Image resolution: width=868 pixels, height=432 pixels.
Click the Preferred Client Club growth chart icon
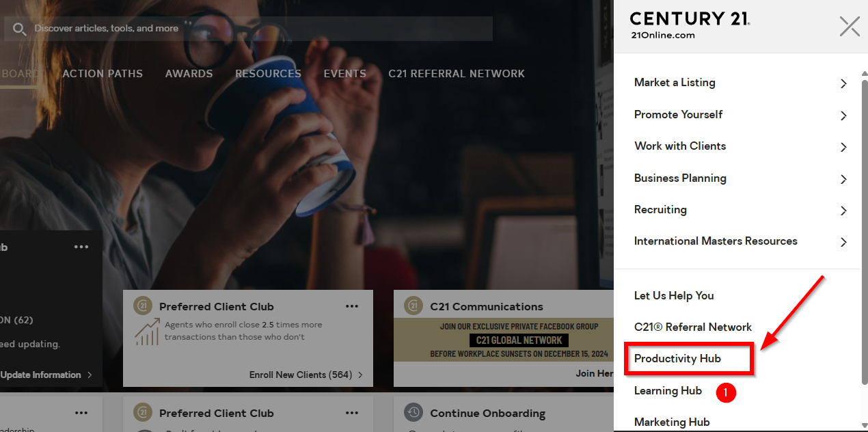pos(147,332)
